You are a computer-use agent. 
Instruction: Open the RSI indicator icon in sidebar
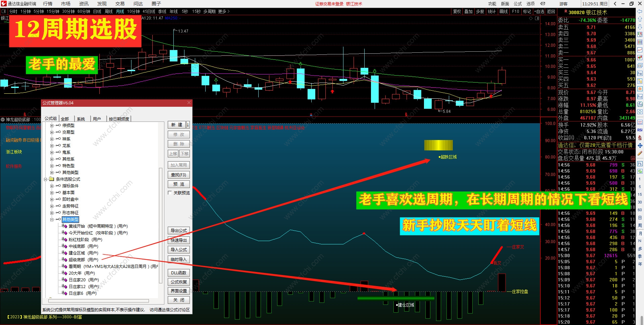click(x=640, y=130)
